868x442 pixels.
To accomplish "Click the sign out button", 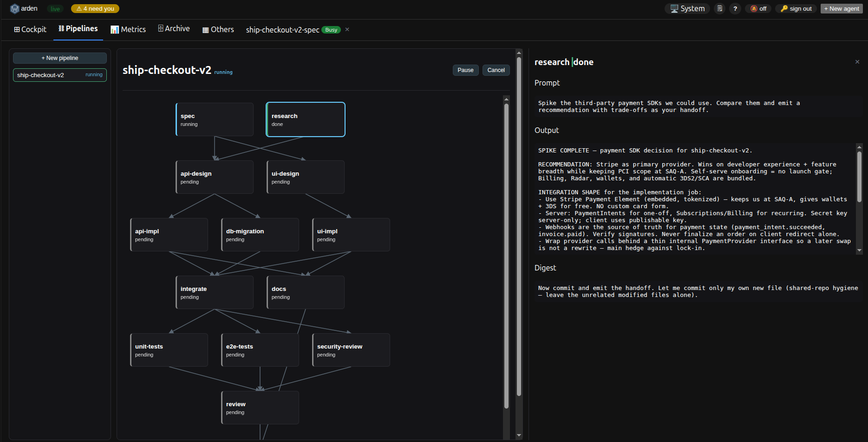I will pyautogui.click(x=796, y=8).
